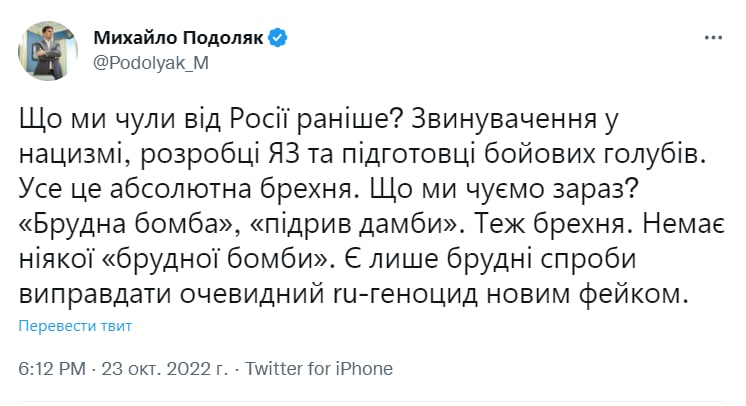Click the display name Михайло Подоляк
This screenshot has width=746, height=406.
[176, 38]
